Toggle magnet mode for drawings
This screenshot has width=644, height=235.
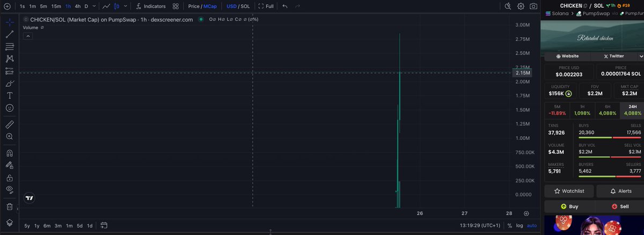coord(10,153)
